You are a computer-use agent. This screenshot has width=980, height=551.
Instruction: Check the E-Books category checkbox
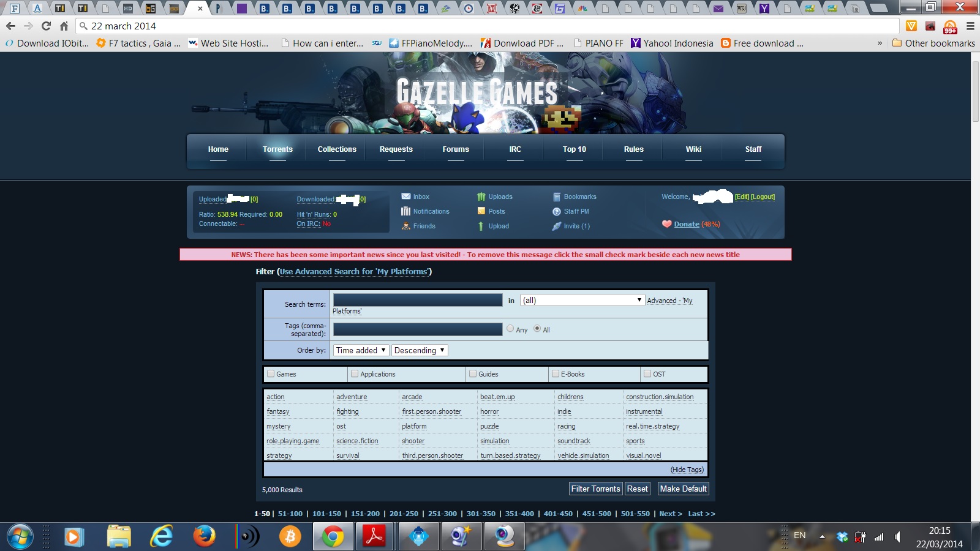tap(556, 373)
